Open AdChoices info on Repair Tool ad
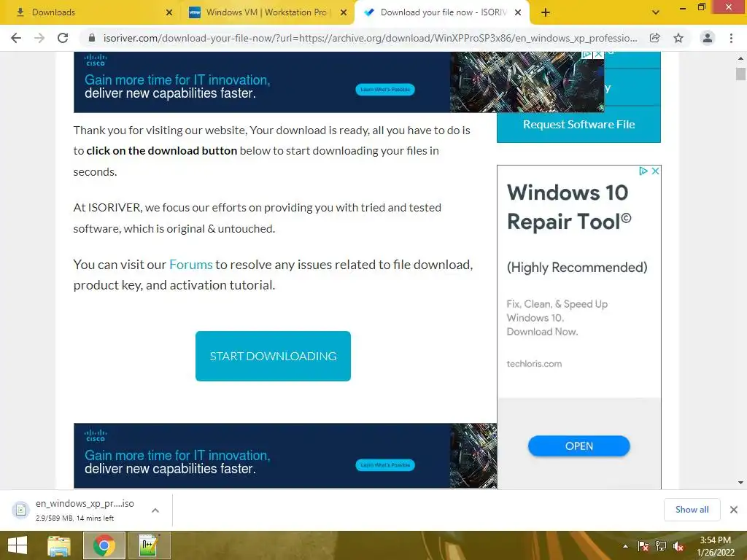Viewport: 747px width, 560px height. coord(643,171)
